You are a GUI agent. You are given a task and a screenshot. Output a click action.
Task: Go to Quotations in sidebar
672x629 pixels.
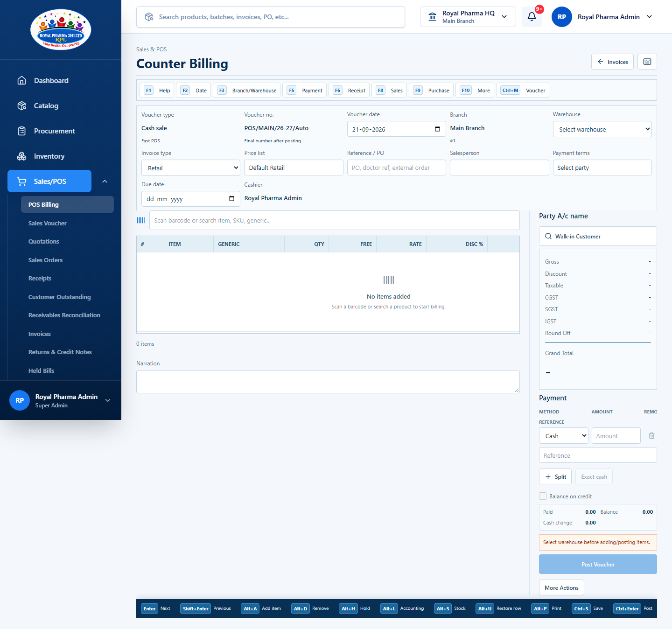click(x=44, y=242)
